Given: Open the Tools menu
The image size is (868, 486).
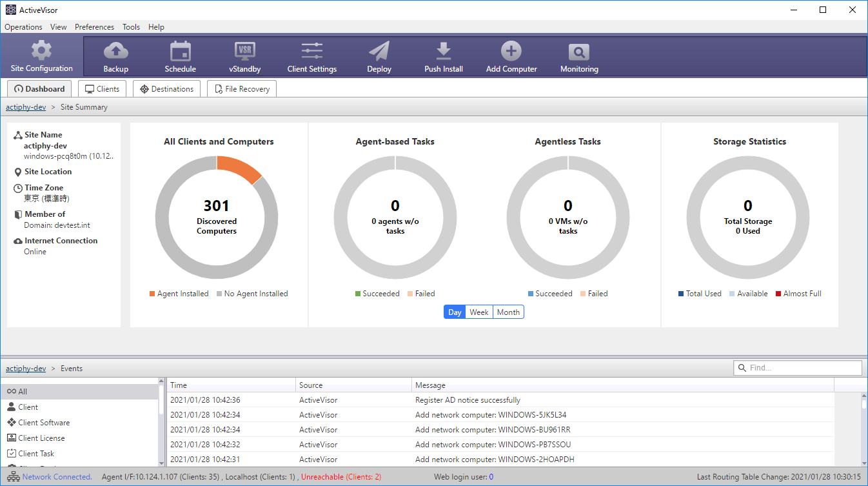Looking at the screenshot, I should coord(131,27).
